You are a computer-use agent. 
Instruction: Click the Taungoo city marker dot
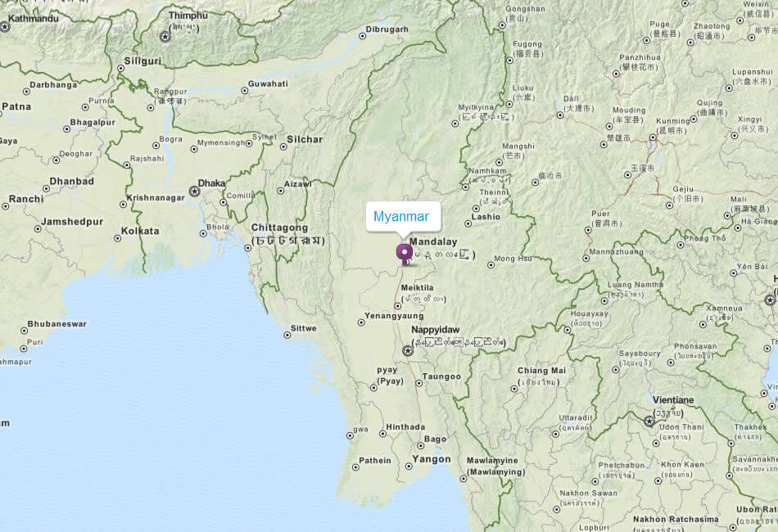(418, 383)
